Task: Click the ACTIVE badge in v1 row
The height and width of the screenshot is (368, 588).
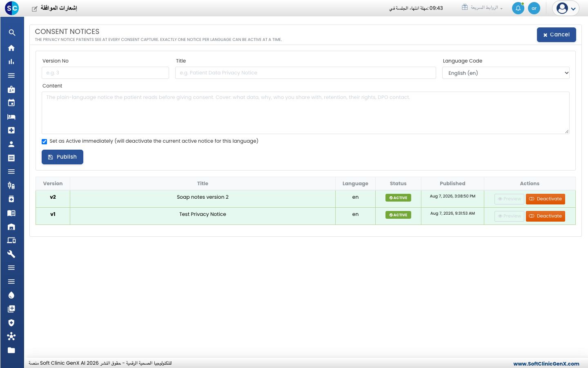Action: coord(398,215)
